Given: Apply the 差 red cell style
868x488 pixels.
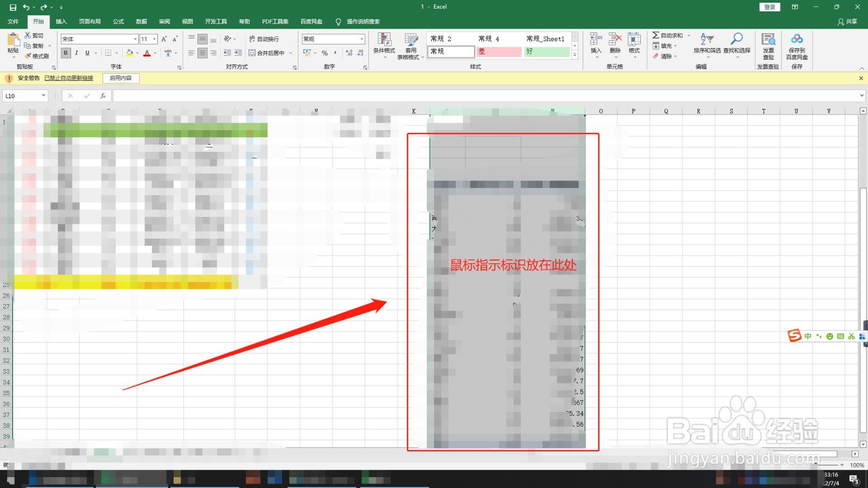Looking at the screenshot, I should [499, 52].
